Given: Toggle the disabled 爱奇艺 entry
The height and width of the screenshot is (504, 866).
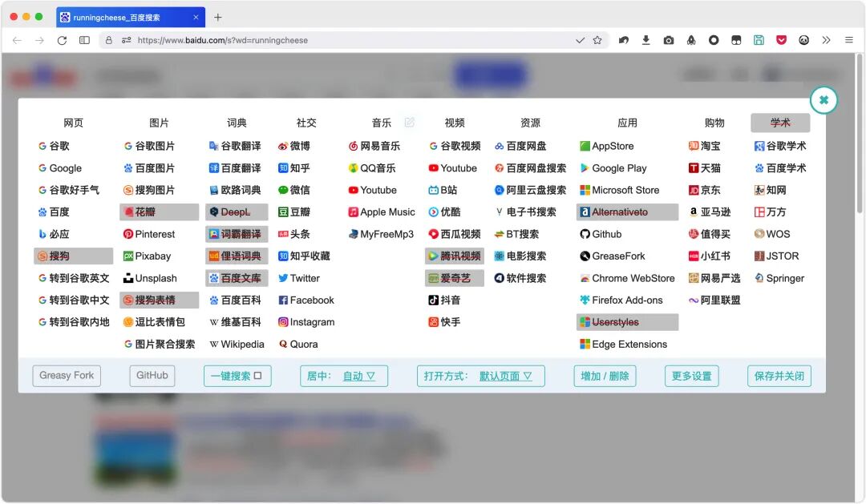Looking at the screenshot, I should coord(455,278).
